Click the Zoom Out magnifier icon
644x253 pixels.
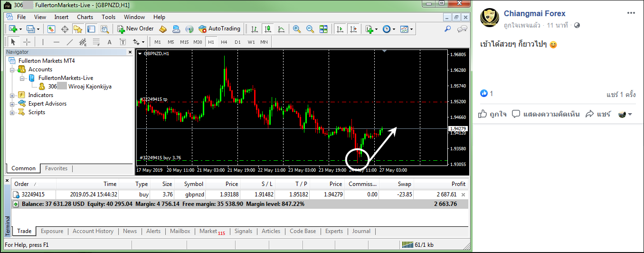pyautogui.click(x=310, y=29)
